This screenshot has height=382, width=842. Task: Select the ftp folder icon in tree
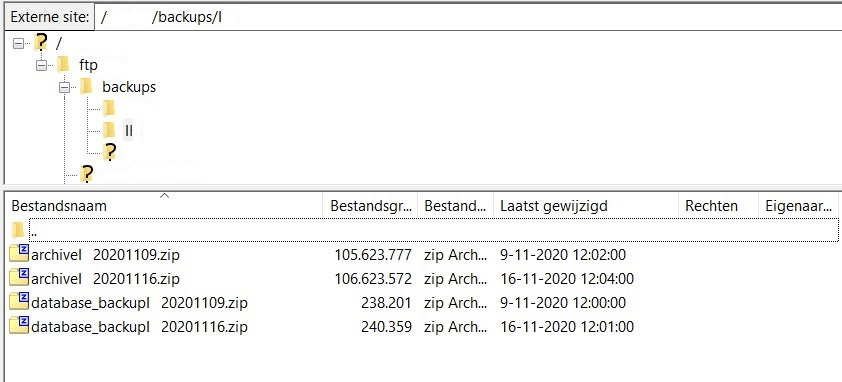[x=63, y=65]
